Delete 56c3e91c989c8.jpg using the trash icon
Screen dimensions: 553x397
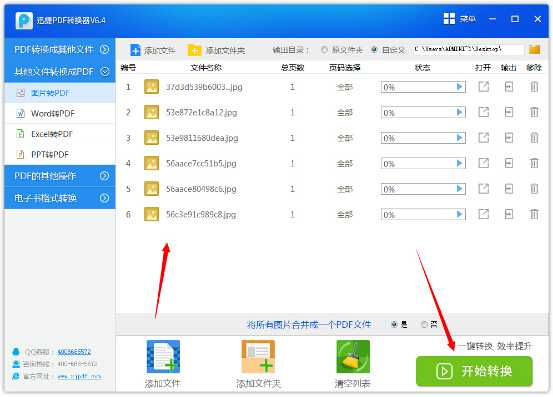point(534,214)
